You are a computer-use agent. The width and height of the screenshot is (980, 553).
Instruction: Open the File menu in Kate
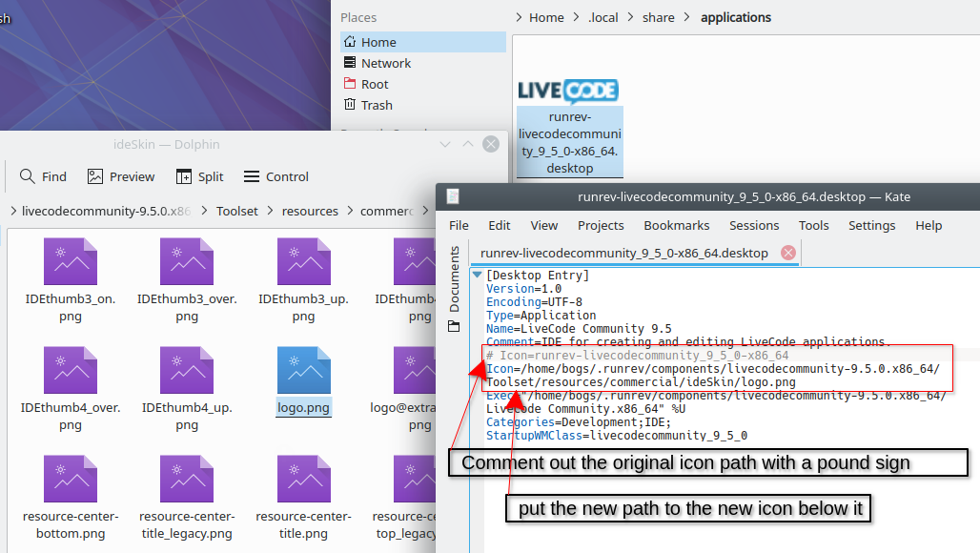click(459, 226)
